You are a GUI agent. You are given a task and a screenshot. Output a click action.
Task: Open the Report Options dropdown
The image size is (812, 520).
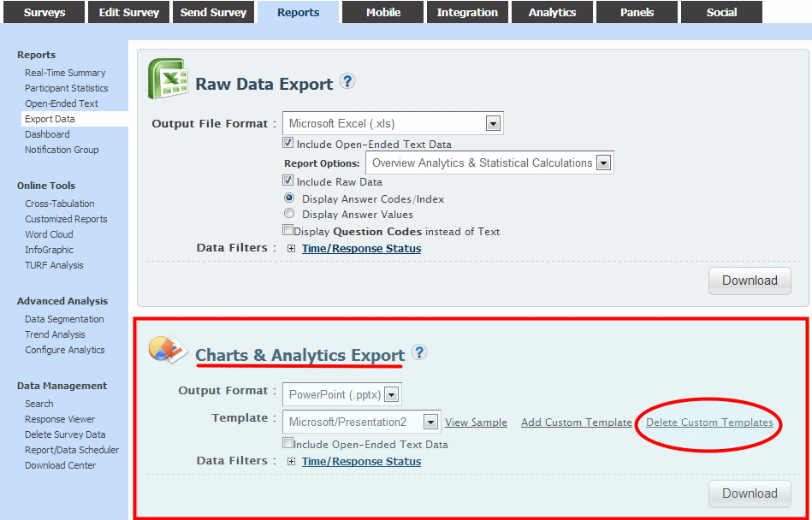click(x=603, y=163)
